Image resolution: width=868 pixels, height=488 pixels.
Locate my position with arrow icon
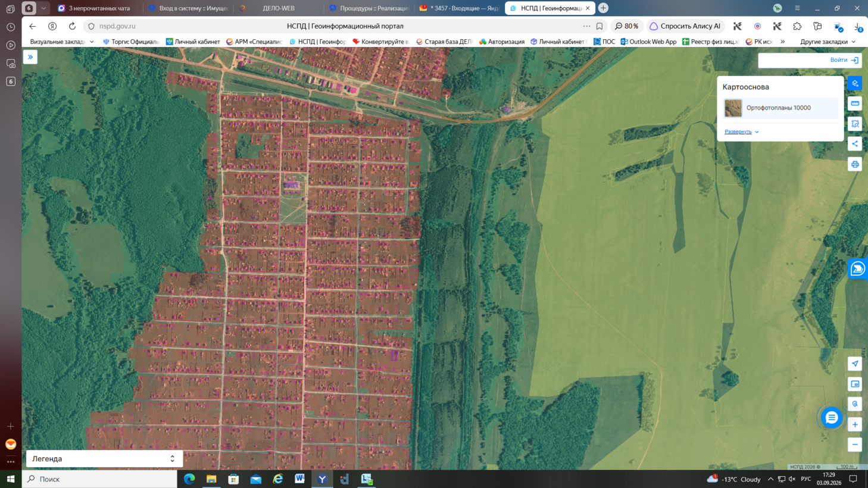point(855,364)
